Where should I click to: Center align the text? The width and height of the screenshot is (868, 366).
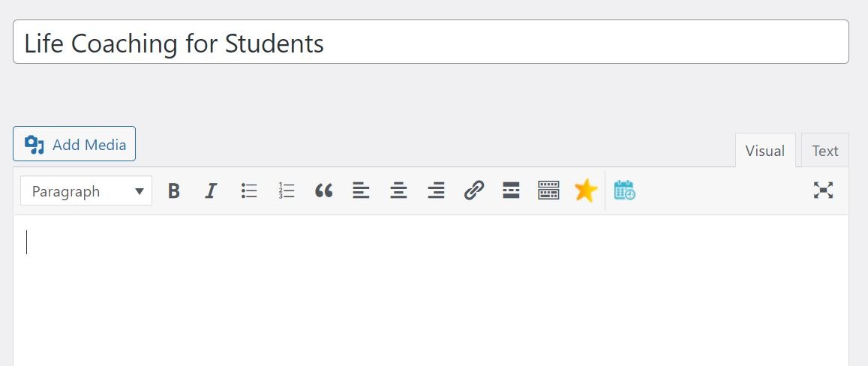pos(398,191)
